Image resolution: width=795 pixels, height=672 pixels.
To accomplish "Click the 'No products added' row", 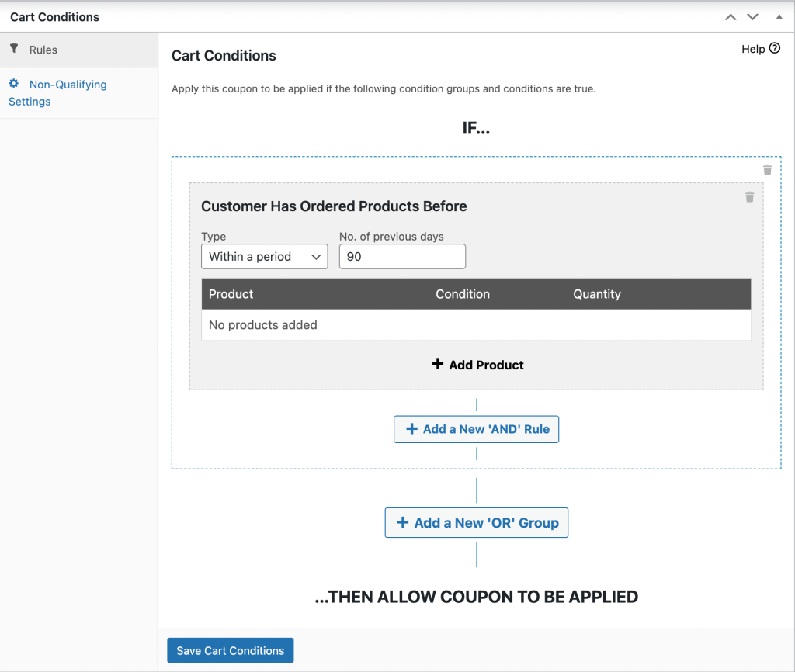I will click(477, 325).
